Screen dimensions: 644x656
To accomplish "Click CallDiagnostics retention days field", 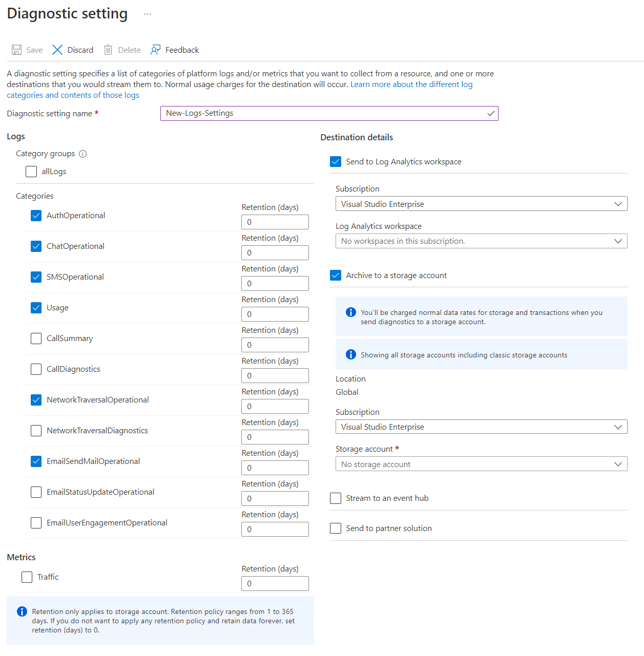I will [275, 376].
